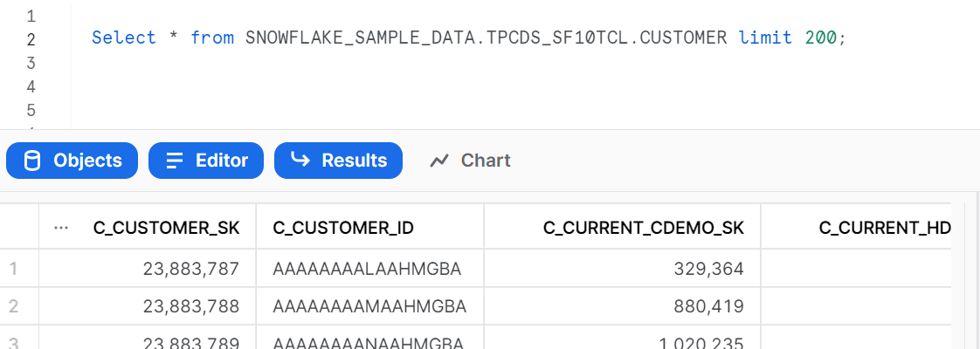The height and width of the screenshot is (349, 980).
Task: Select result row number 2
Action: pos(13,306)
